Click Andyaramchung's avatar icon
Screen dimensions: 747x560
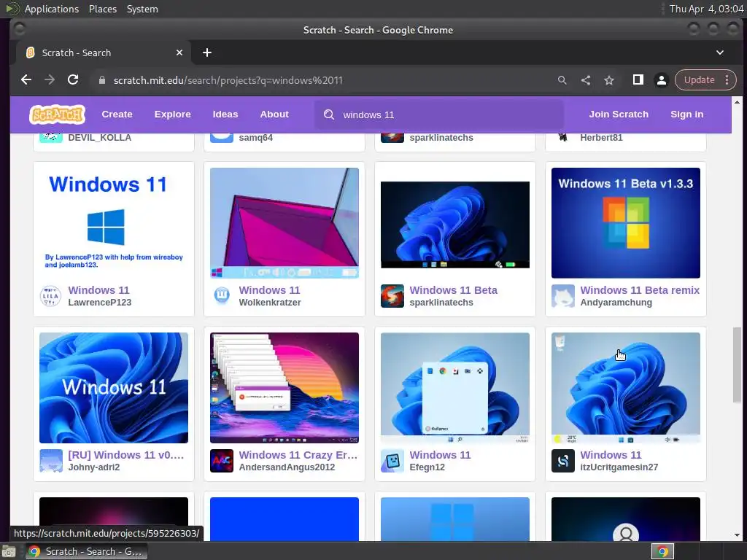[563, 296]
